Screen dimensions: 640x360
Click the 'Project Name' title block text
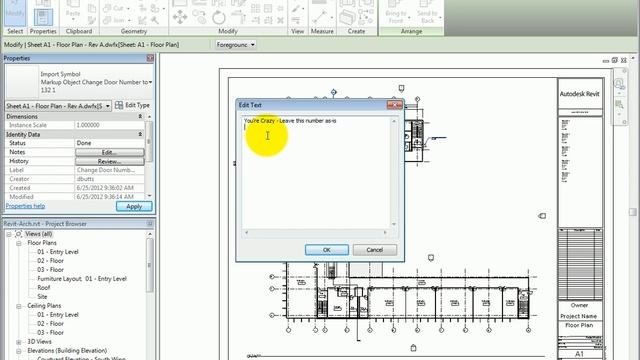(578, 316)
